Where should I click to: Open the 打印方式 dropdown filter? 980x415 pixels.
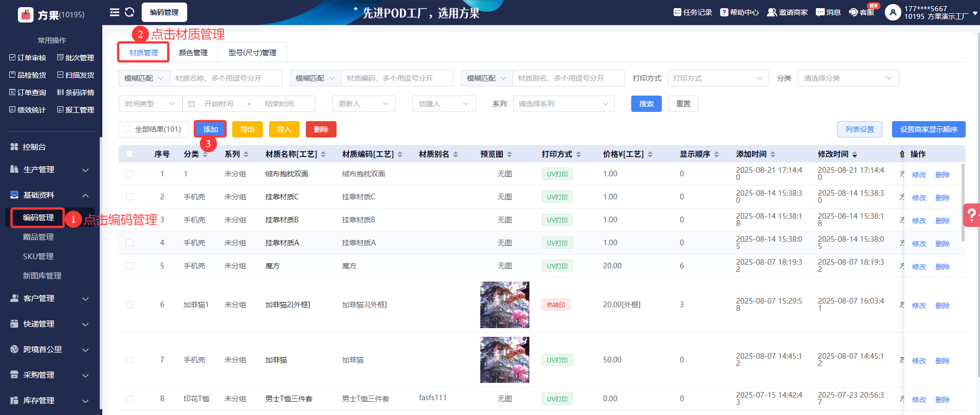pyautogui.click(x=718, y=78)
